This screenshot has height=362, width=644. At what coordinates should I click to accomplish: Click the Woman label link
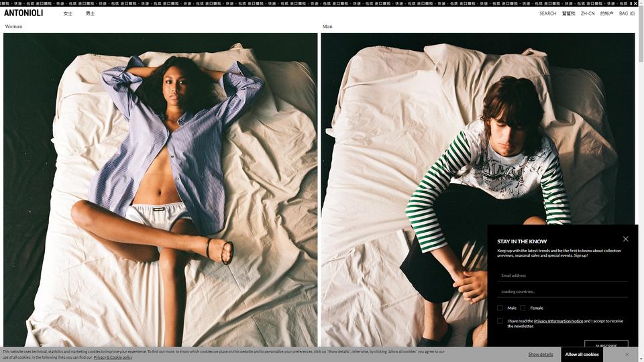(13, 26)
